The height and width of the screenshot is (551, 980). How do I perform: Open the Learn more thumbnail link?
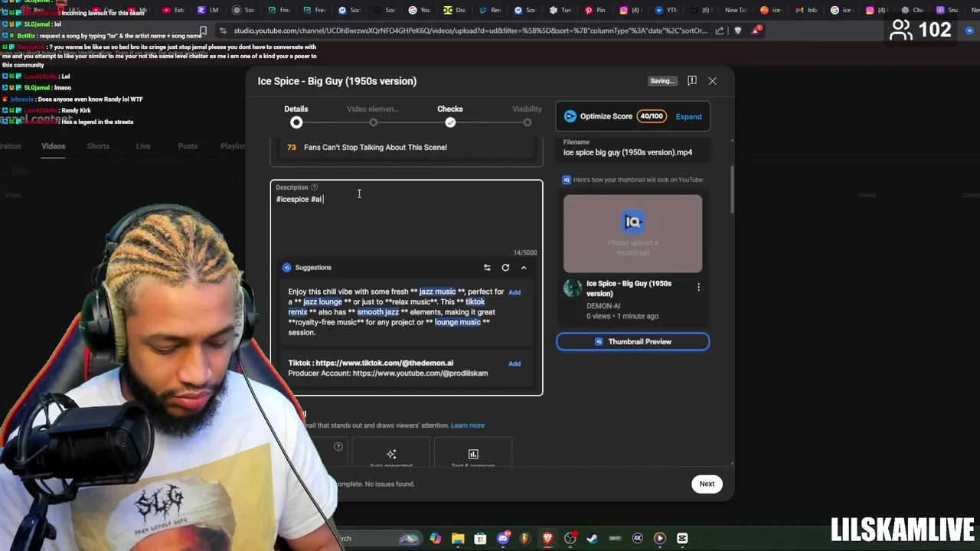pyautogui.click(x=467, y=425)
